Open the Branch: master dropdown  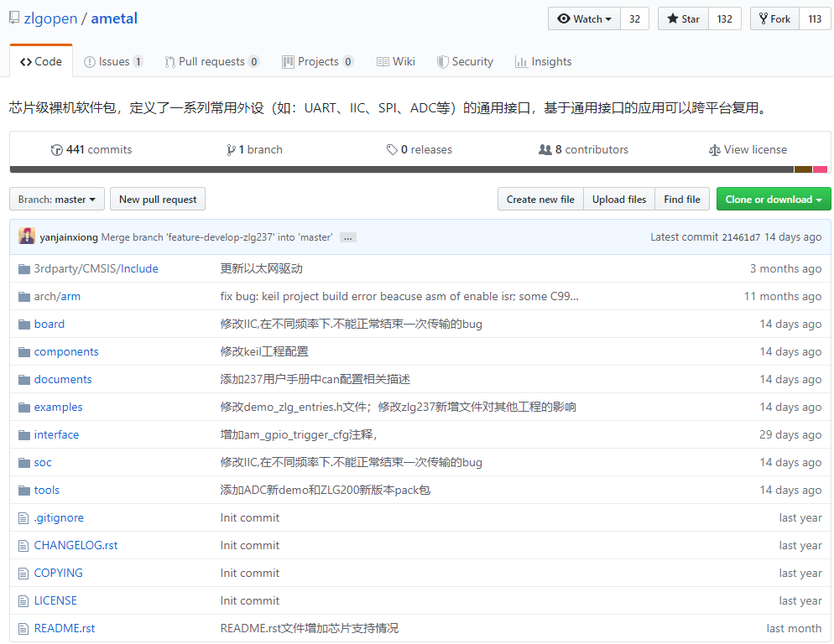57,200
